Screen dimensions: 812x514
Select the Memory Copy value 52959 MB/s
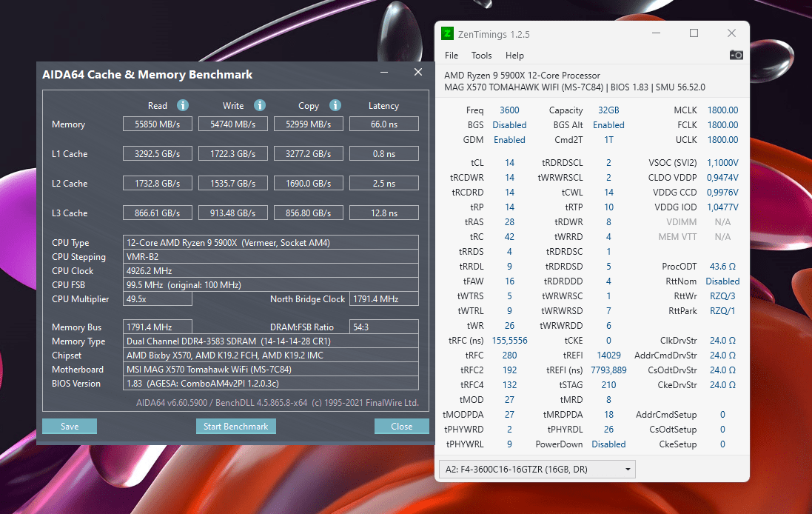309,124
